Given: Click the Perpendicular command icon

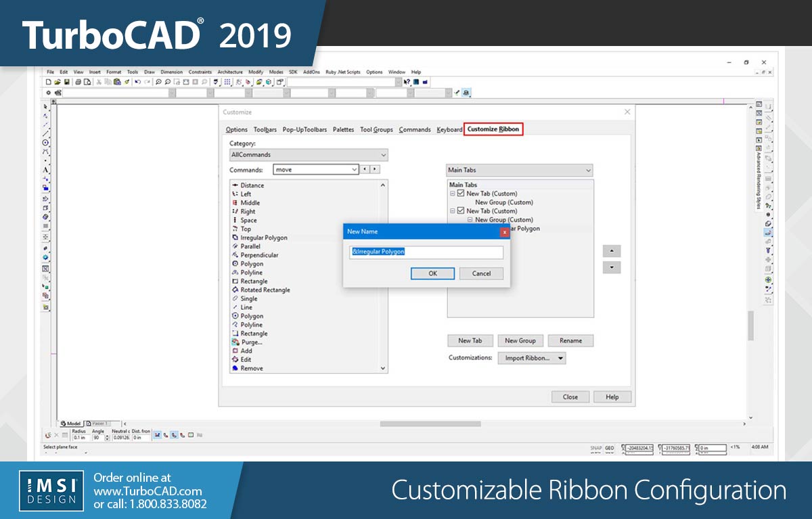Looking at the screenshot, I should coord(235,255).
